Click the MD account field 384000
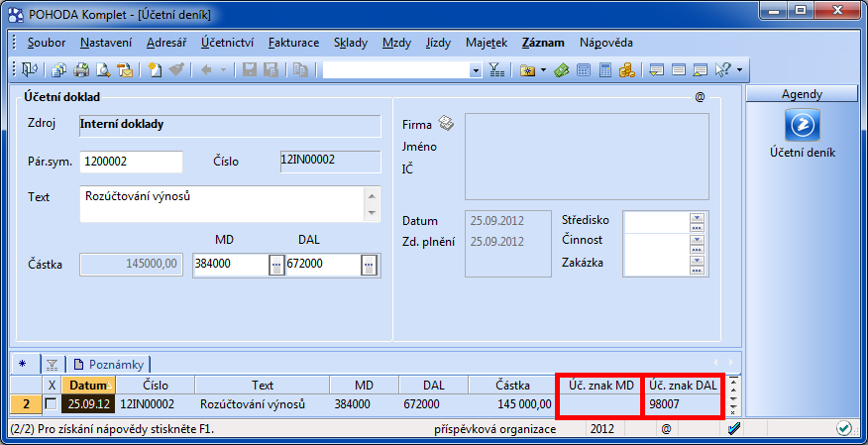 pos(232,265)
